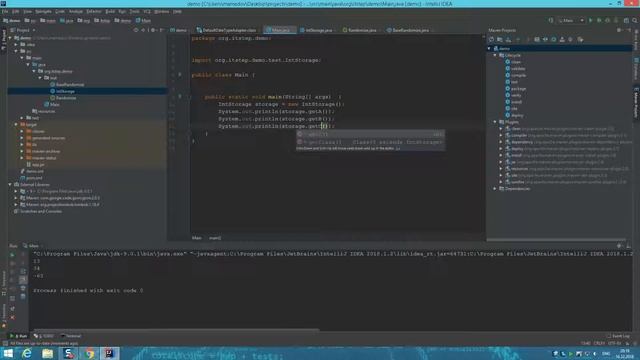Expand the Dependencies node in the Maven panel
This screenshot has height=360, width=640.
point(495,189)
